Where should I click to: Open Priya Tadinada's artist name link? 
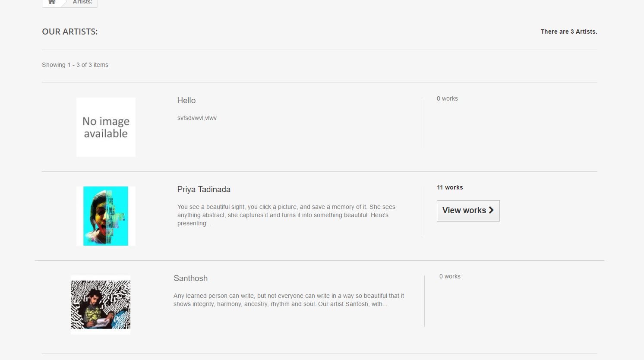tap(204, 189)
